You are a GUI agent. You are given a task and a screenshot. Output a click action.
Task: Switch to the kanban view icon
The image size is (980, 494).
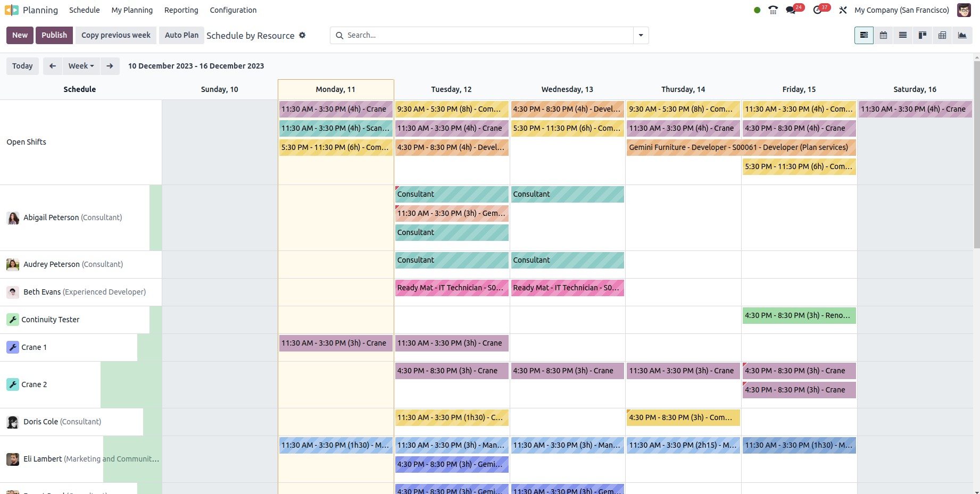[x=923, y=36]
